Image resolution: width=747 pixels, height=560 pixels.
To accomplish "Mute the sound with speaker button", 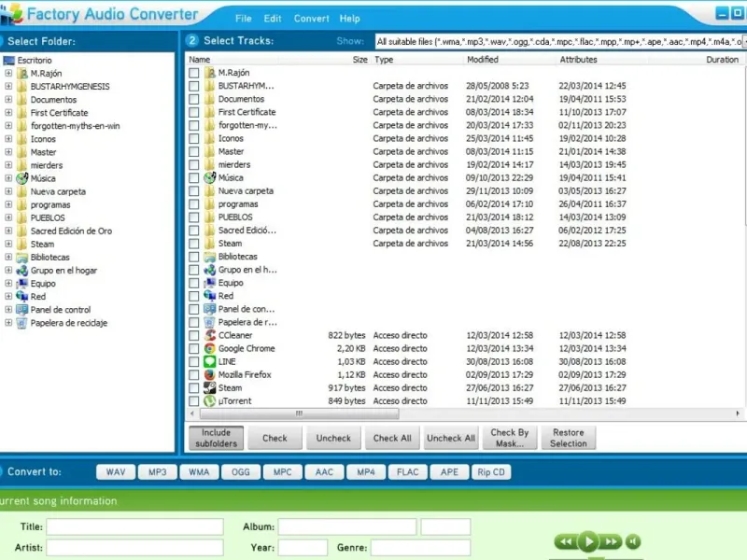I will click(x=633, y=541).
